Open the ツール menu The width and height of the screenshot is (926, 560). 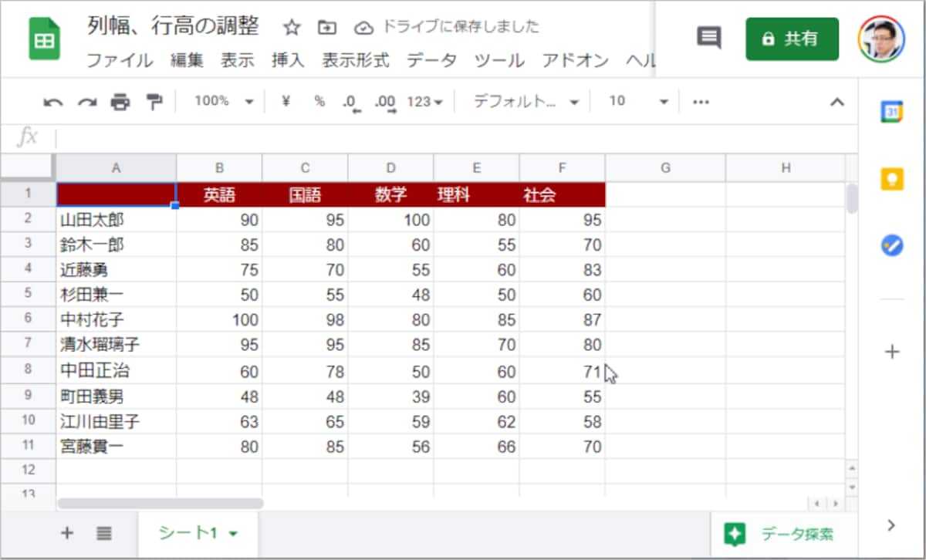pyautogui.click(x=499, y=60)
